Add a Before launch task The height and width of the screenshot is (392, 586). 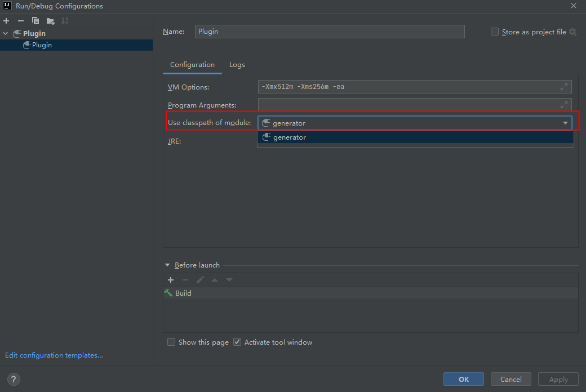pyautogui.click(x=171, y=280)
